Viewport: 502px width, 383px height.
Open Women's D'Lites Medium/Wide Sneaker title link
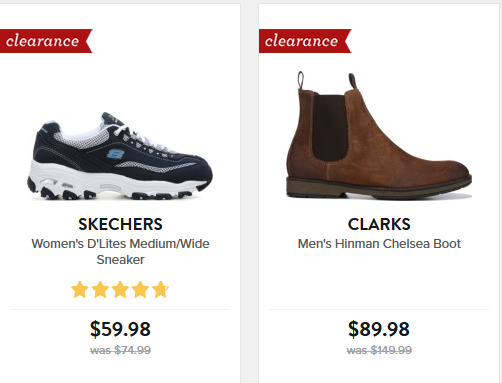(120, 252)
